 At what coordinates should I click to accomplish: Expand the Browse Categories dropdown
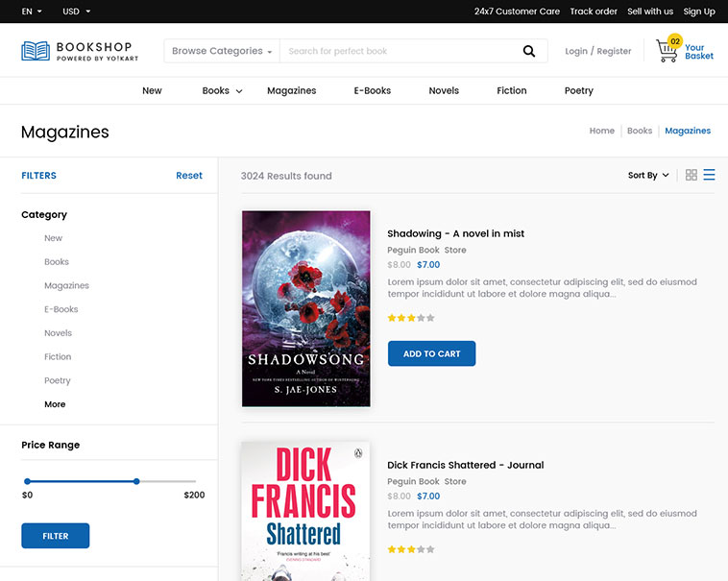click(222, 51)
